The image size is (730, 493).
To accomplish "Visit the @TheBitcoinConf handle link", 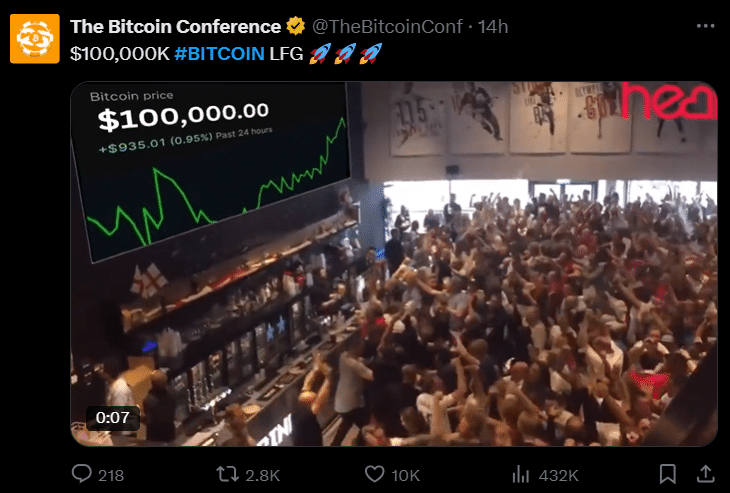I will [387, 27].
